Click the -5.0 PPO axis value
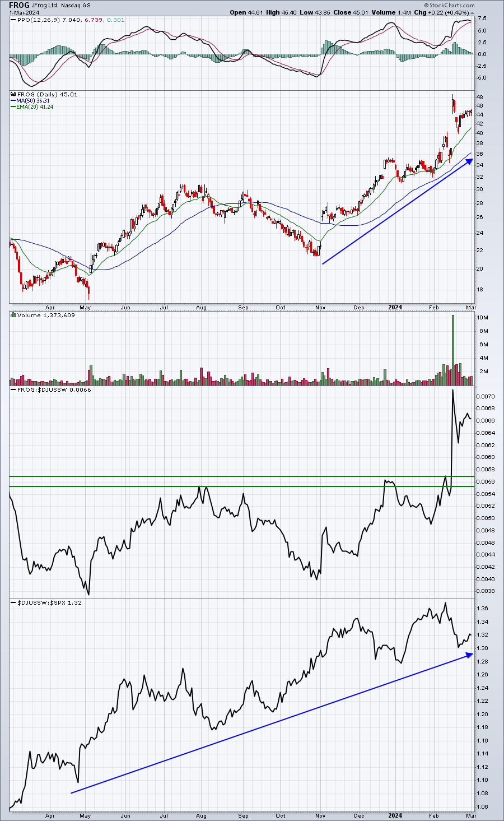Image resolution: width=504 pixels, height=821 pixels. pyautogui.click(x=480, y=78)
